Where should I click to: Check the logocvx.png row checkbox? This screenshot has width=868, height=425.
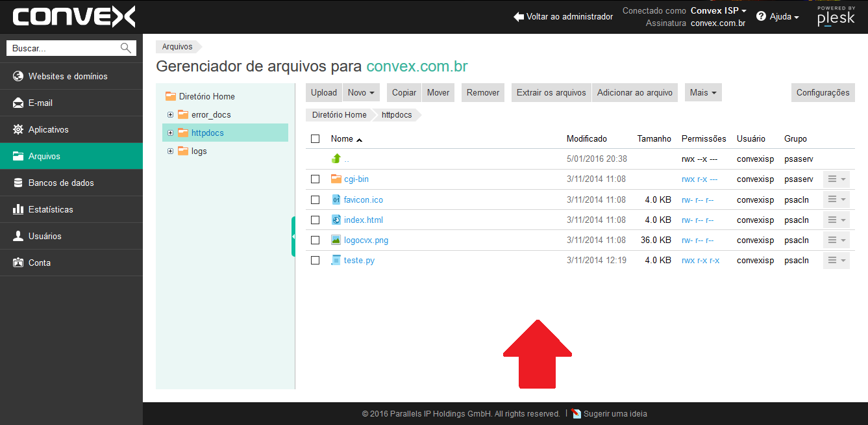(x=316, y=240)
